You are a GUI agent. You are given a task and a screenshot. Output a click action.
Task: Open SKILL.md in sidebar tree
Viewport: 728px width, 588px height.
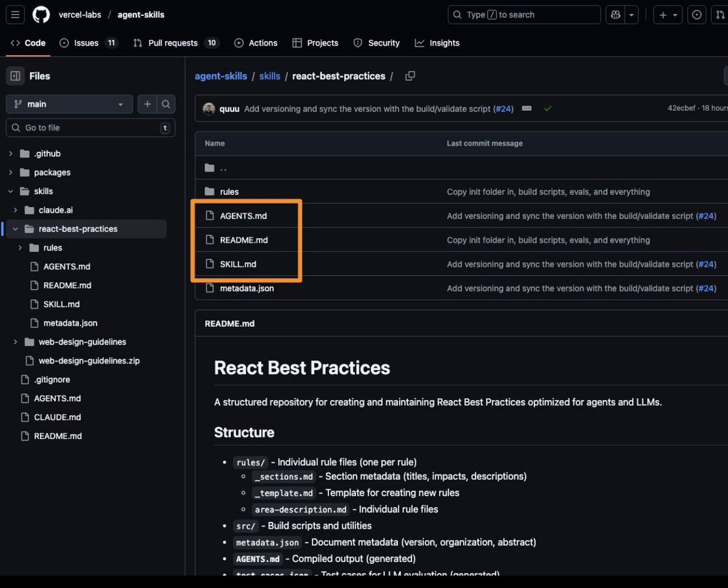(x=61, y=304)
